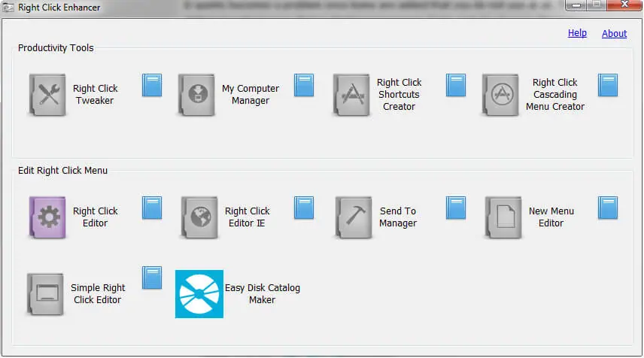Screen dimensions: 644x358
Task: Click blue book beside Cascading Menu Creator
Action: (608, 86)
